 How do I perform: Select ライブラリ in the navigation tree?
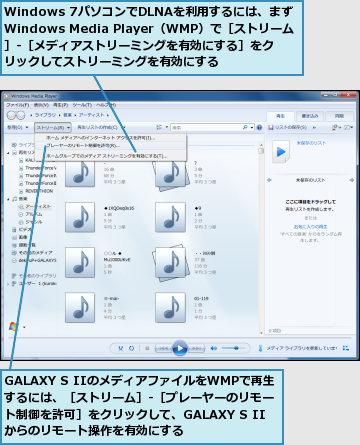coord(23,145)
